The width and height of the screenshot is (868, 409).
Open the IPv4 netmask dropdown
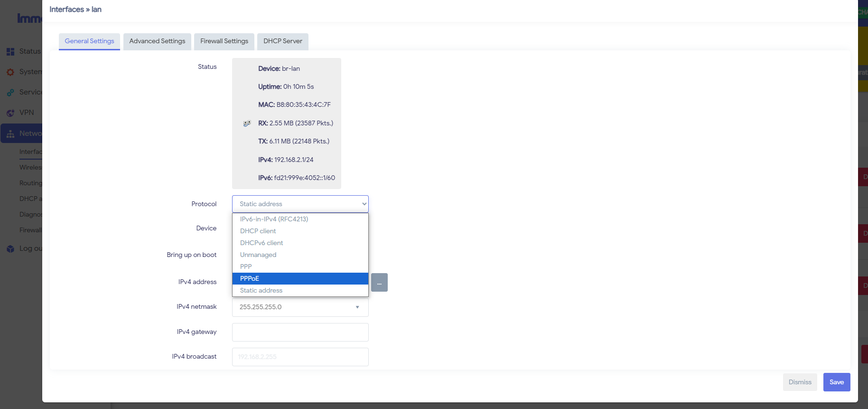tap(300, 307)
